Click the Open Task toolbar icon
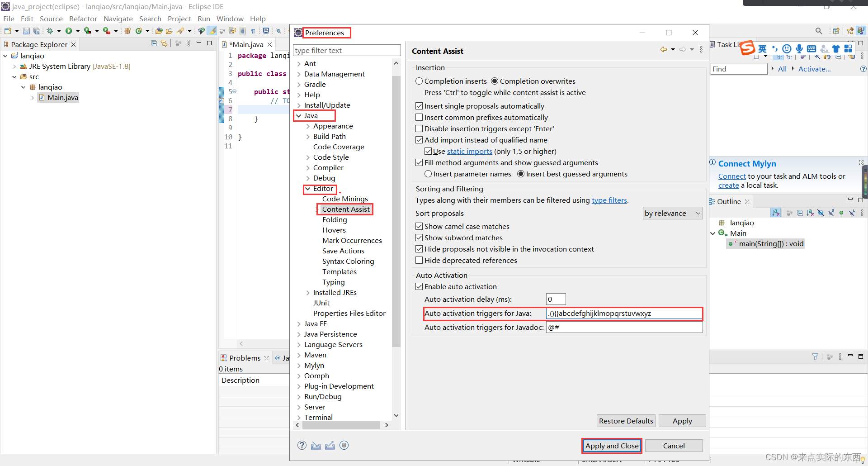This screenshot has width=868, height=466. (x=169, y=31)
